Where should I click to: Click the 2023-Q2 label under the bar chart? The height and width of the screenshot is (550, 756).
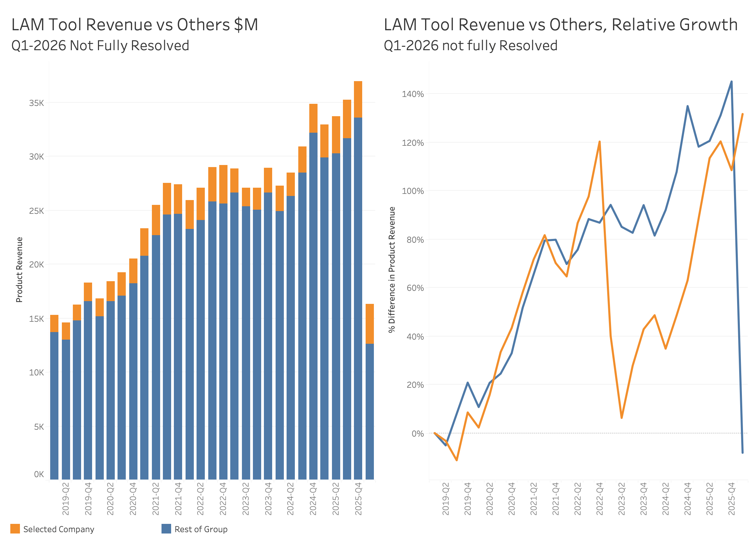tap(245, 499)
